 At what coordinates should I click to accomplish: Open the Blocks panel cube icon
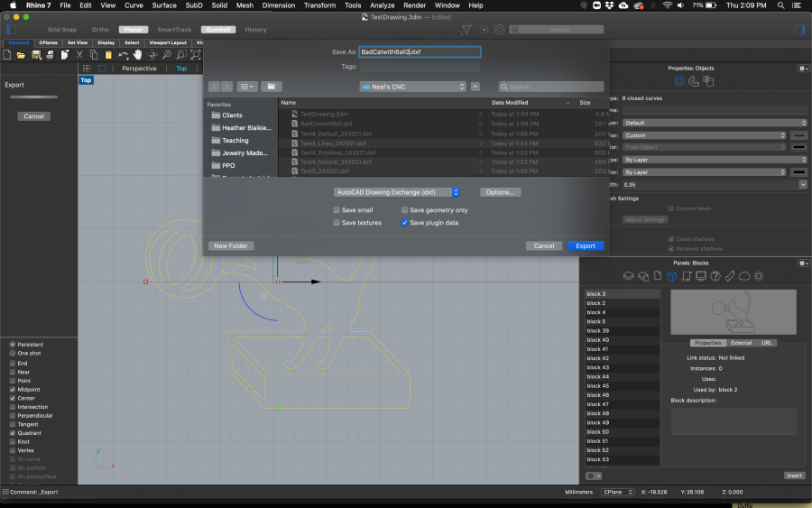pyautogui.click(x=671, y=276)
